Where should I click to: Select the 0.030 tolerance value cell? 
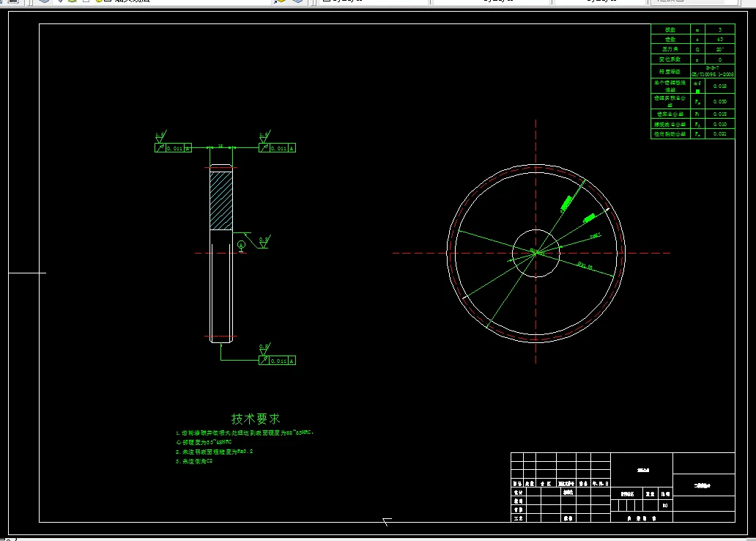[x=720, y=101]
